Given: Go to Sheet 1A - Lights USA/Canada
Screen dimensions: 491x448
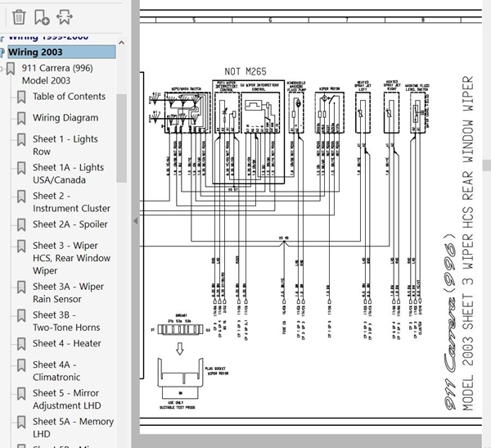Looking at the screenshot, I should (x=68, y=174).
